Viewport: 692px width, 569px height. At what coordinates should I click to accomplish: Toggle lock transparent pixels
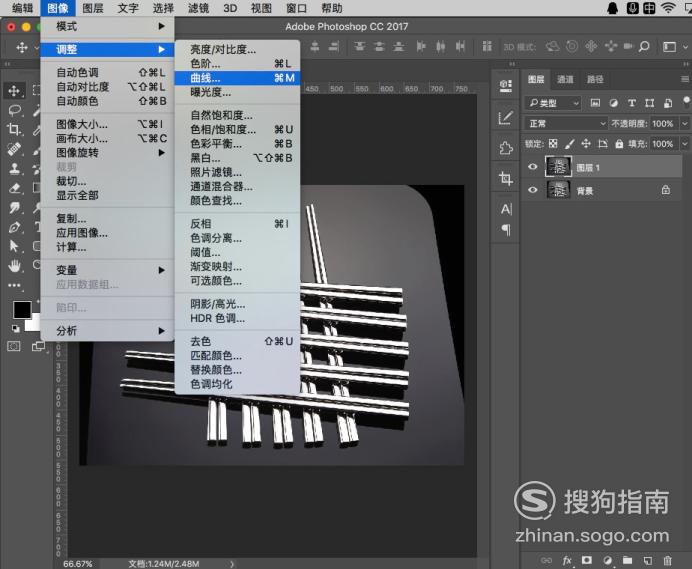(553, 143)
